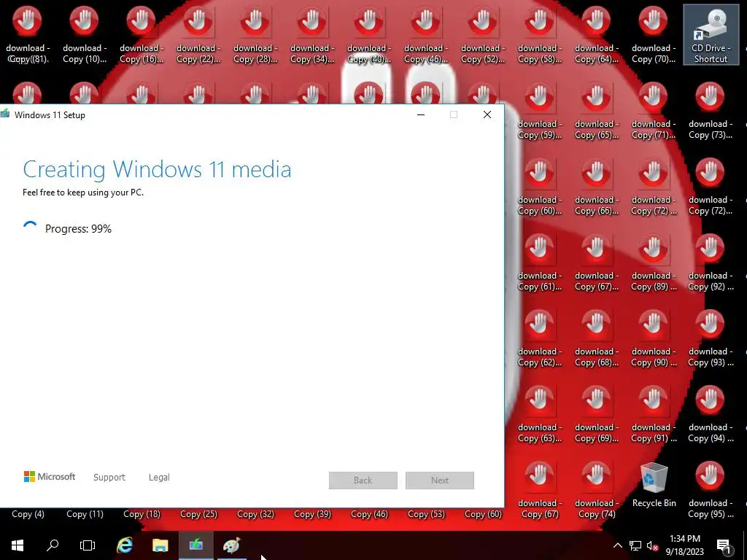
Task: Click the Next button in Setup
Action: 440,481
